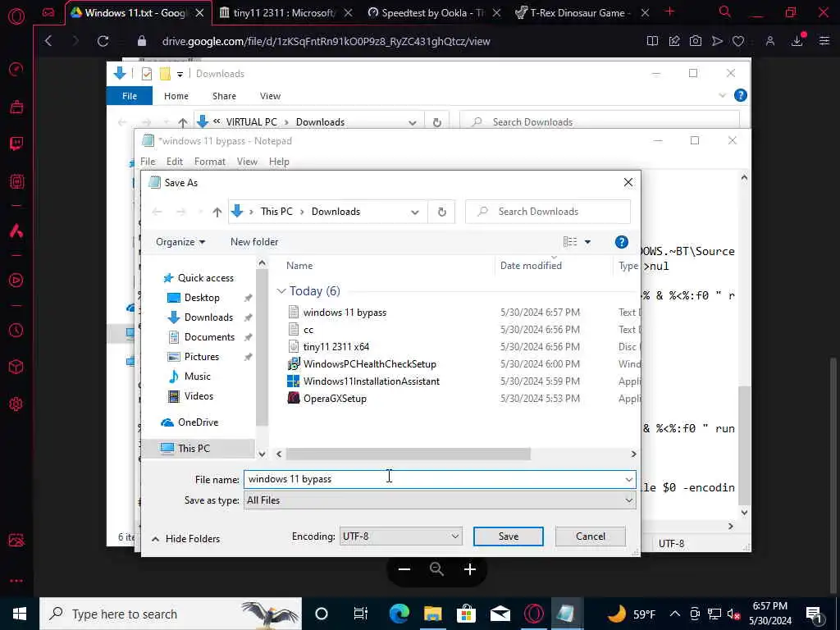
Task: Open the Notepad File menu
Action: tap(148, 162)
